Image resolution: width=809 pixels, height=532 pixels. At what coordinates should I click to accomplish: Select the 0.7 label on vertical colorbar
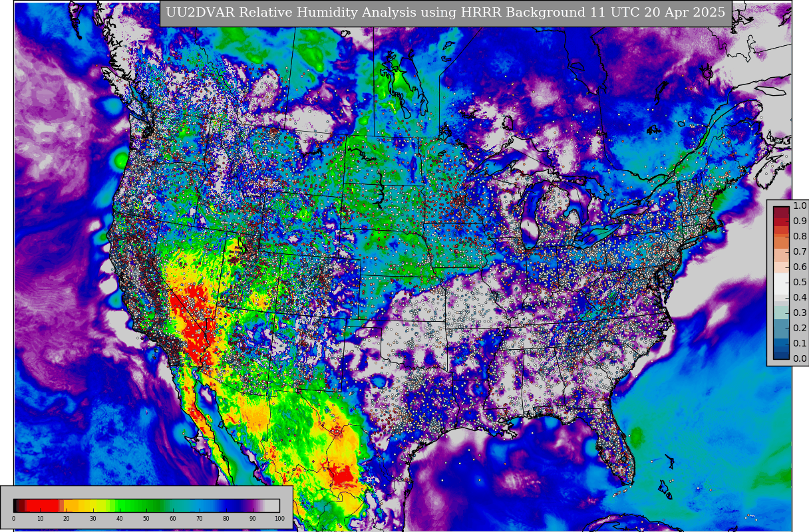coord(800,251)
